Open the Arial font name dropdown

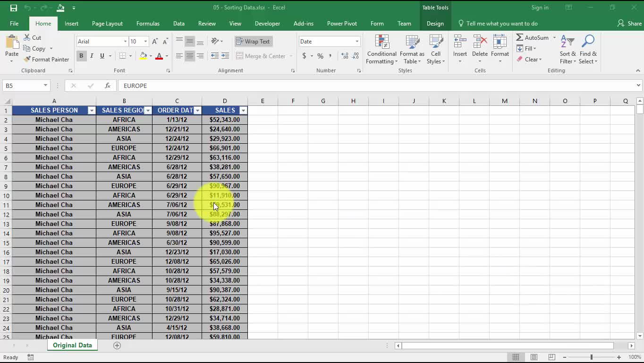125,42
